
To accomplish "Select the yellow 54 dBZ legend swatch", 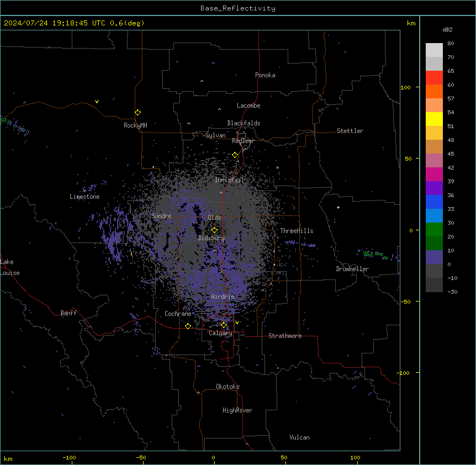I will coord(434,119).
